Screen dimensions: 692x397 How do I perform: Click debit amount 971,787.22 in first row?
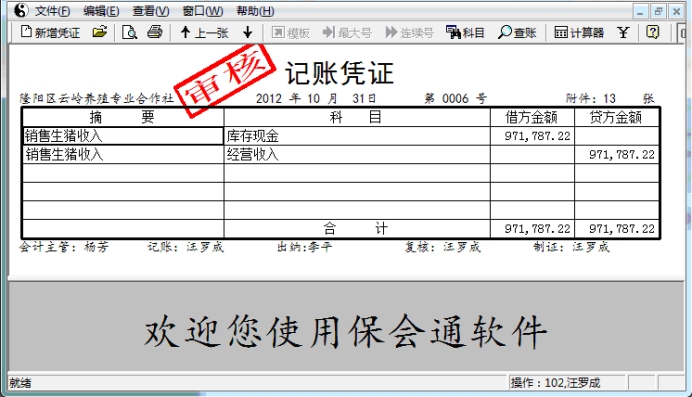click(x=537, y=136)
